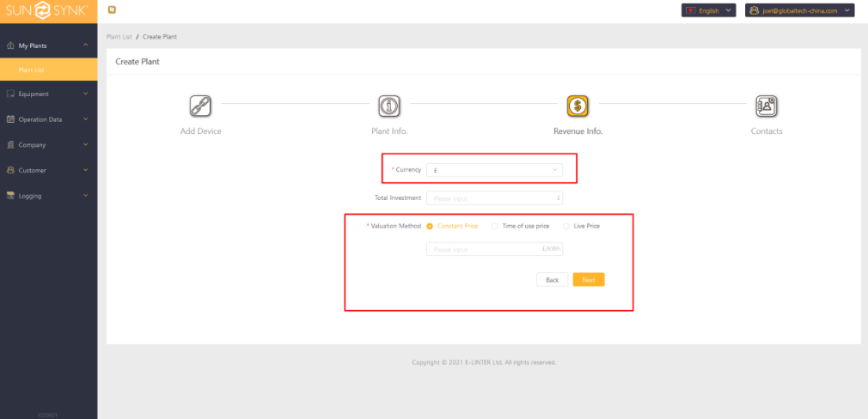Click Plant Info. step label
This screenshot has height=419, width=868.
pos(389,131)
